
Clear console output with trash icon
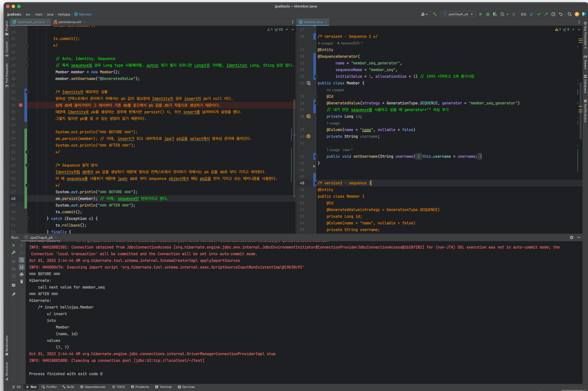[x=22, y=281]
